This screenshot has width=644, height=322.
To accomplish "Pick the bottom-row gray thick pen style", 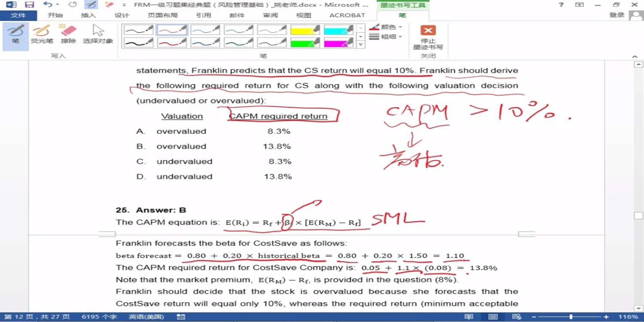I will [x=272, y=43].
